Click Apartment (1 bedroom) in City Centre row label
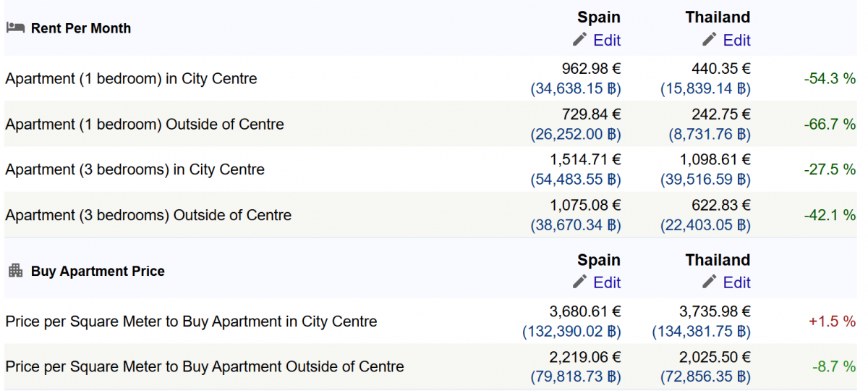 click(x=131, y=79)
